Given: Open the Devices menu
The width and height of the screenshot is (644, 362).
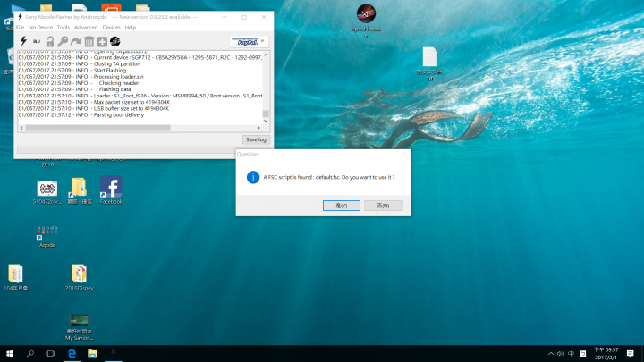Looking at the screenshot, I should (x=111, y=28).
